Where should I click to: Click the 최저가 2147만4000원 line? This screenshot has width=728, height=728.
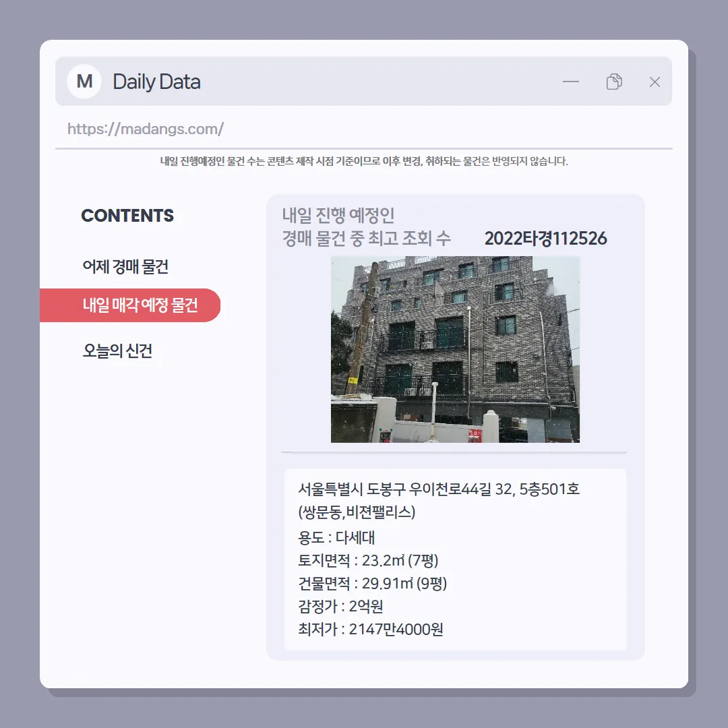(371, 629)
